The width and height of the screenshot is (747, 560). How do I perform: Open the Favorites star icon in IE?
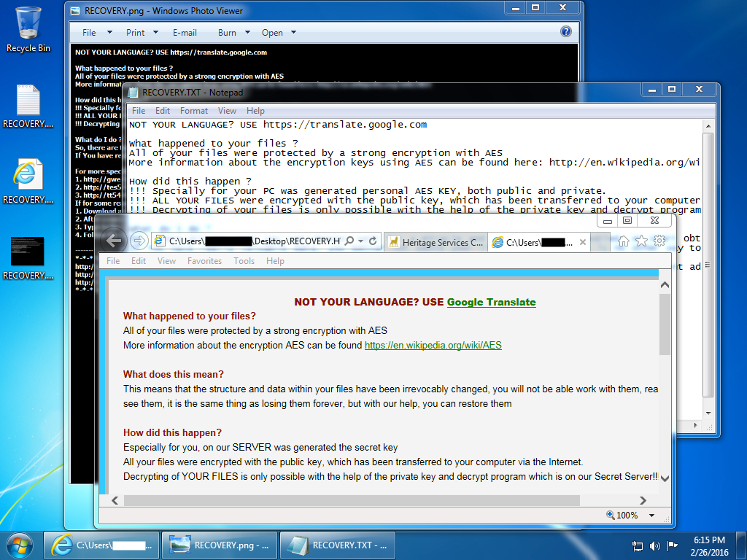tap(641, 241)
